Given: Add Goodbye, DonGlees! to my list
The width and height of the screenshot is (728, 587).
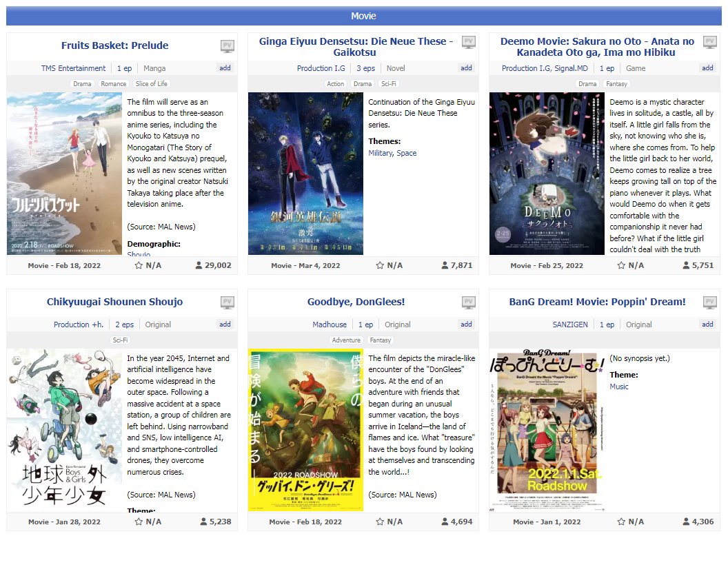Looking at the screenshot, I should coord(466,324).
